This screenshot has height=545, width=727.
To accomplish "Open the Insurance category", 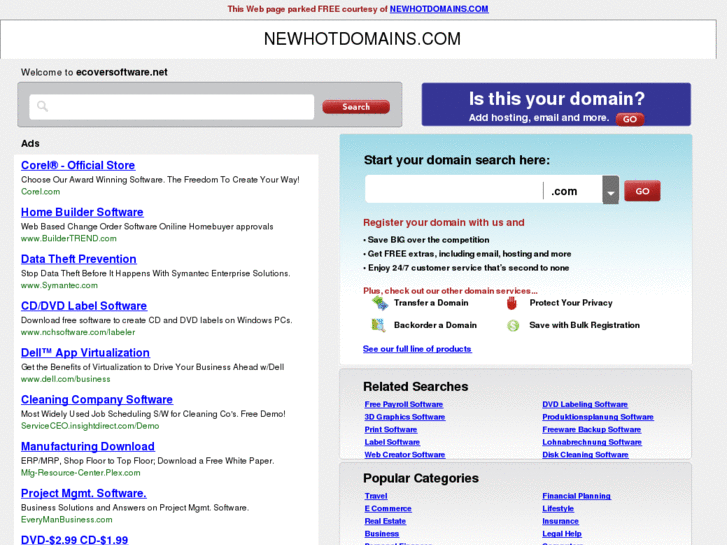I will (x=561, y=521).
